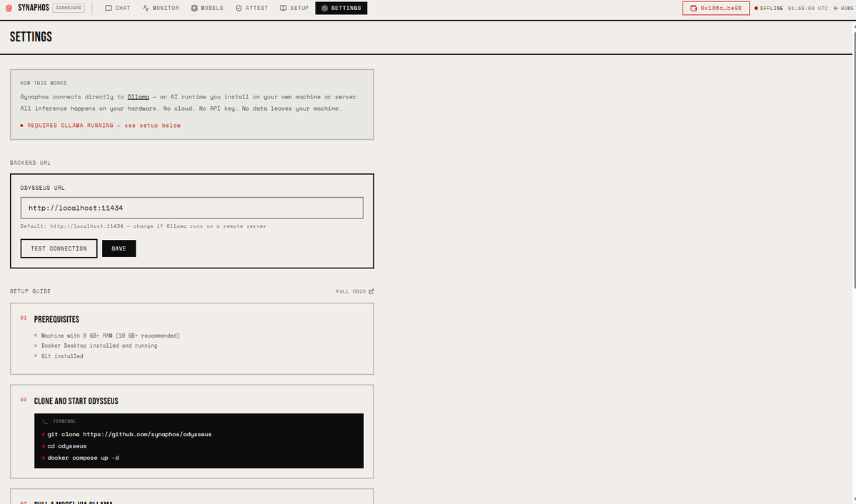The height and width of the screenshot is (504, 856).
Task: Open the Ollama link
Action: (138, 96)
